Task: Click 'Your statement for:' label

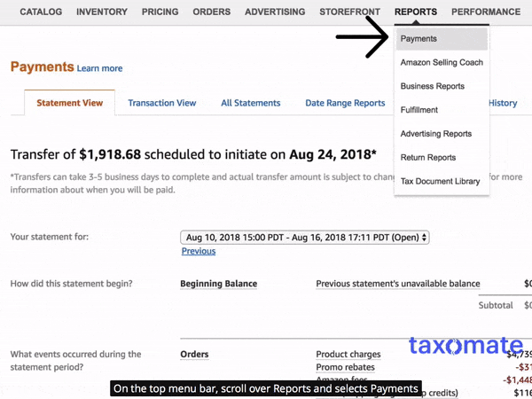Action: 49,237
